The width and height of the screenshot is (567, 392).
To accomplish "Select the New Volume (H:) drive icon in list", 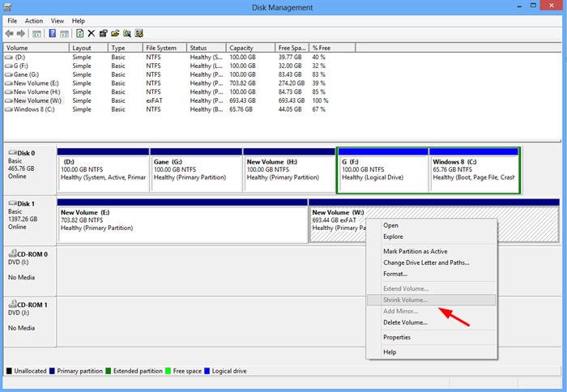I will click(9, 92).
